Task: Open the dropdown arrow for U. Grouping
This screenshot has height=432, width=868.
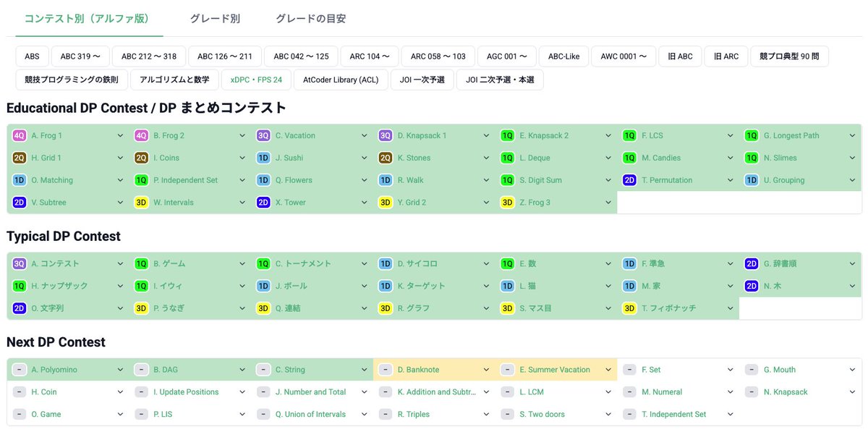Action: (x=853, y=180)
